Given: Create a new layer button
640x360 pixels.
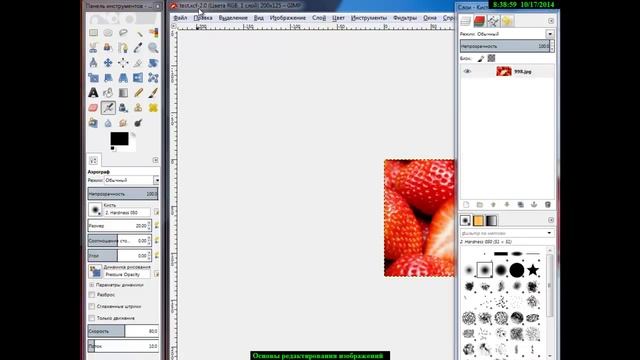Looking at the screenshot, I should point(466,204).
